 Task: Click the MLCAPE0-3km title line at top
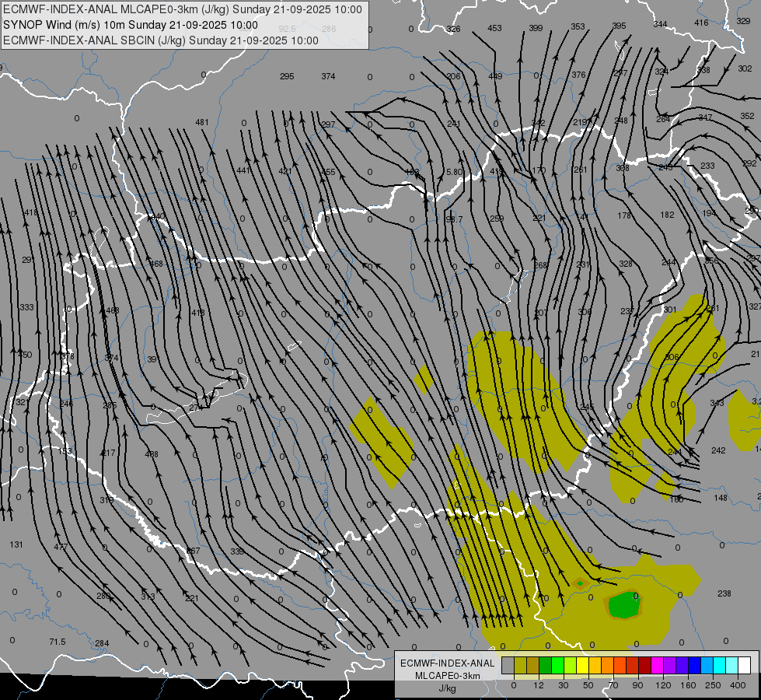pos(183,9)
